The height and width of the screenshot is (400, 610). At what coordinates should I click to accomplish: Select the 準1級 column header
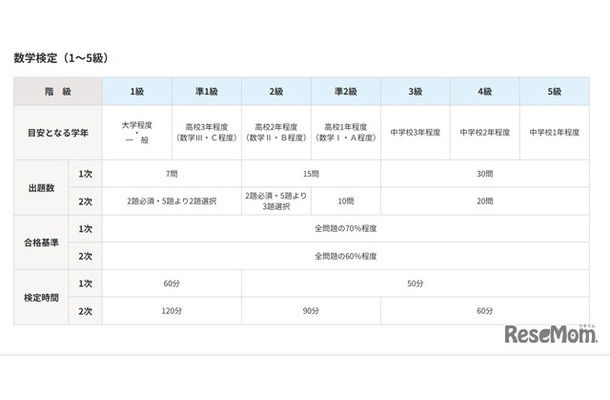(206, 91)
